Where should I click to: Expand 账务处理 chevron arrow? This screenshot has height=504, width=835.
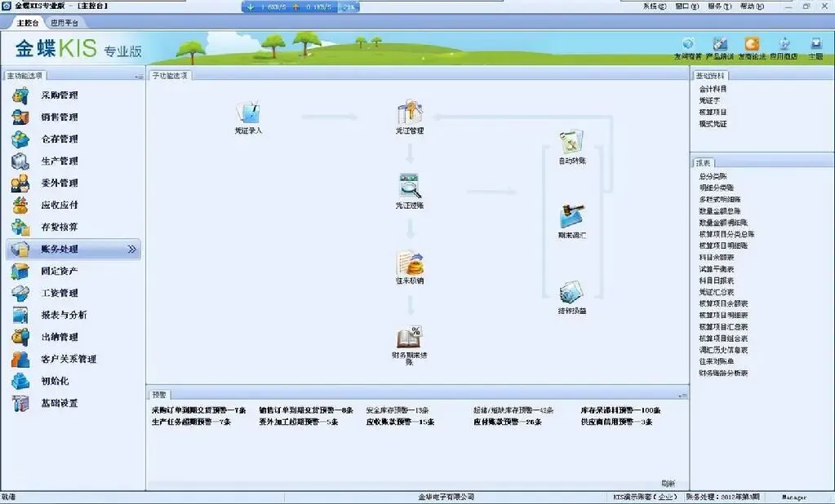[132, 249]
